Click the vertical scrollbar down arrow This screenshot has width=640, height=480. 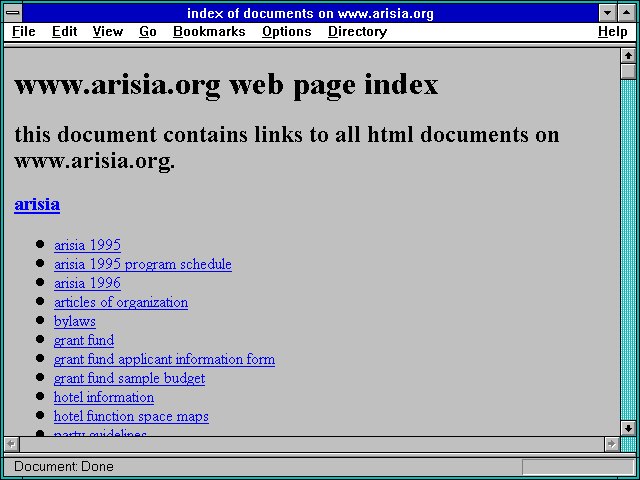click(628, 428)
